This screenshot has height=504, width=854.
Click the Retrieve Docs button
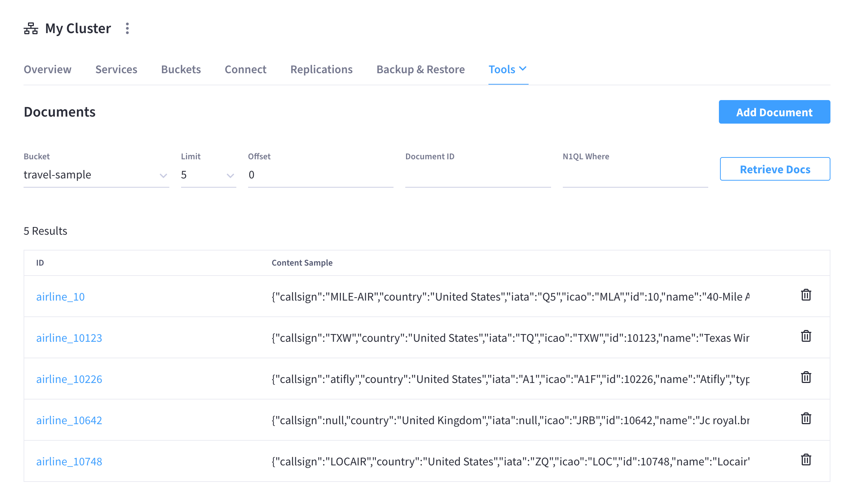774,169
